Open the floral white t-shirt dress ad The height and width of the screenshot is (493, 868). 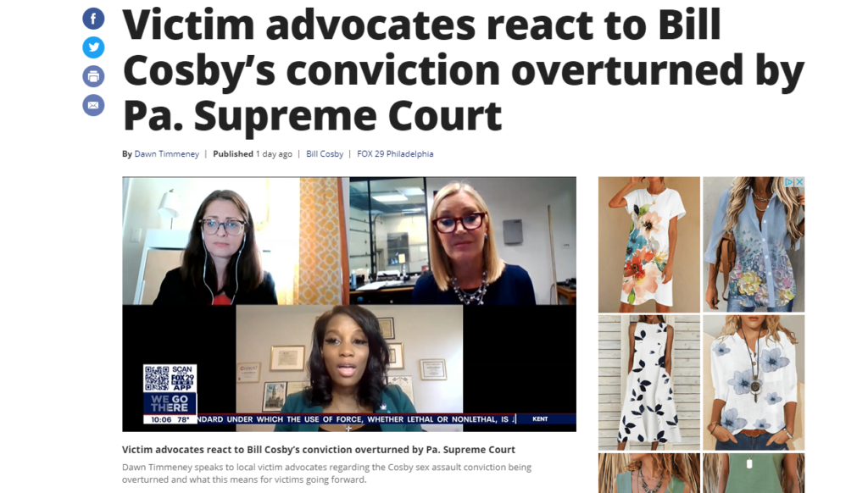click(x=649, y=245)
